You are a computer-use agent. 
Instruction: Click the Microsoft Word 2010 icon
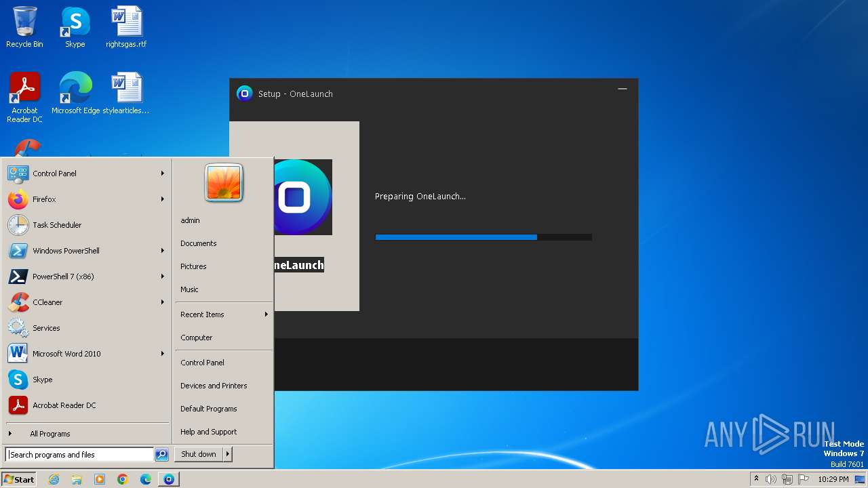pos(18,354)
